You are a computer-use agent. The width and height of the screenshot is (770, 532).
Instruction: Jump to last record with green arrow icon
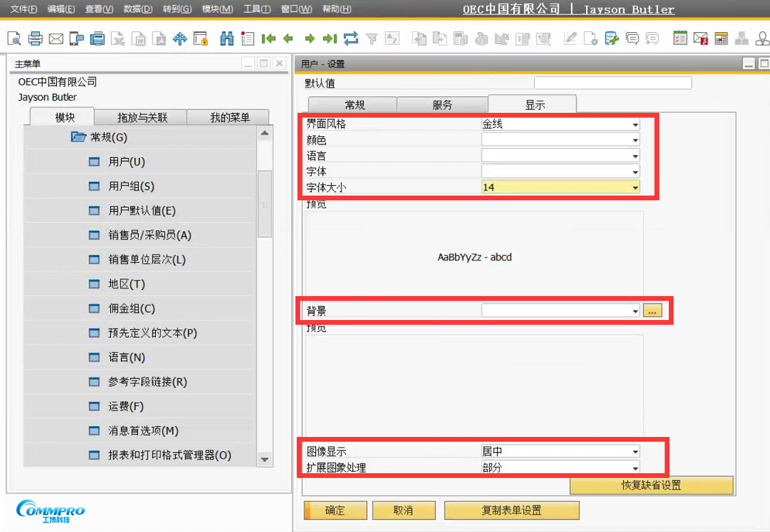tap(330, 38)
